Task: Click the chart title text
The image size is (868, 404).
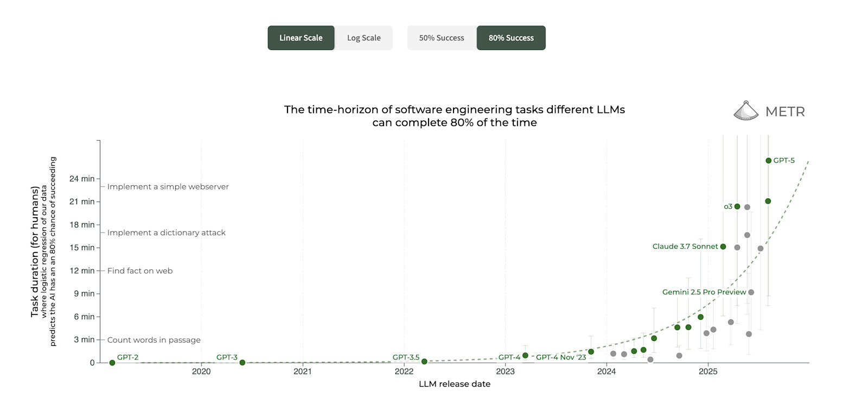Action: click(455, 116)
